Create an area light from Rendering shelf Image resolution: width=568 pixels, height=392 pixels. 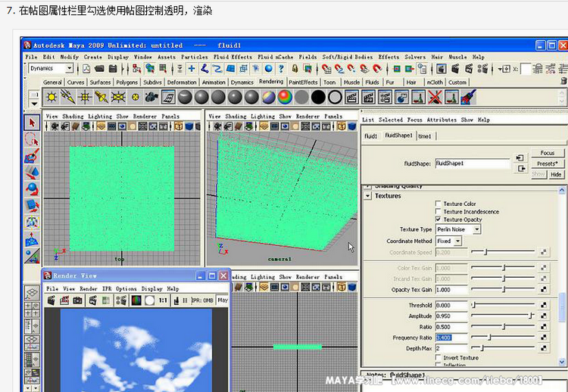click(x=118, y=97)
